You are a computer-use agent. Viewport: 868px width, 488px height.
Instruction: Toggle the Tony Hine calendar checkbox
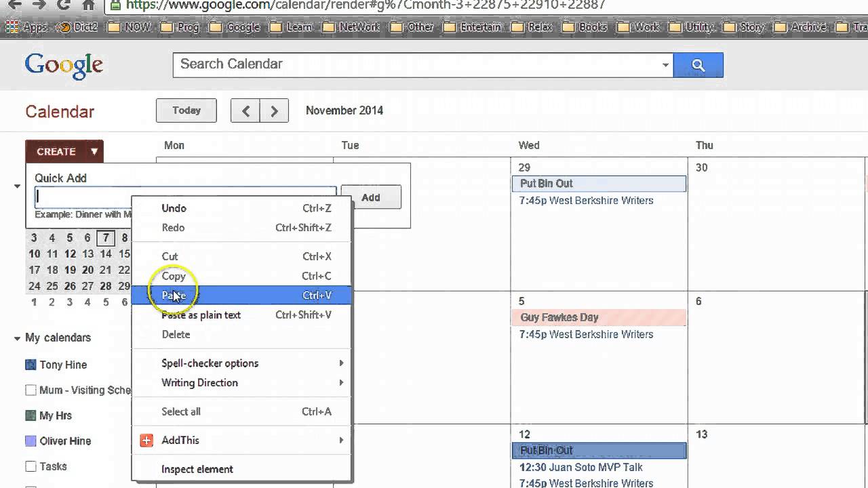point(31,365)
